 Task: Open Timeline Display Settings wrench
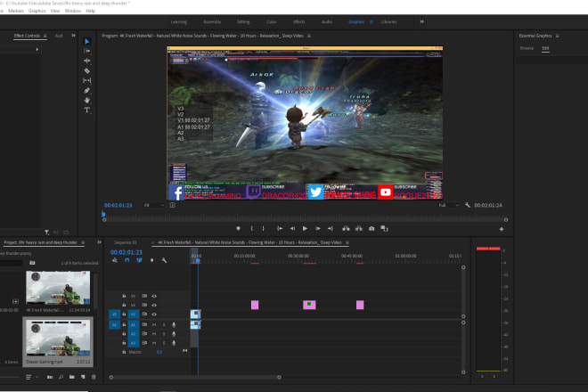pos(164,260)
